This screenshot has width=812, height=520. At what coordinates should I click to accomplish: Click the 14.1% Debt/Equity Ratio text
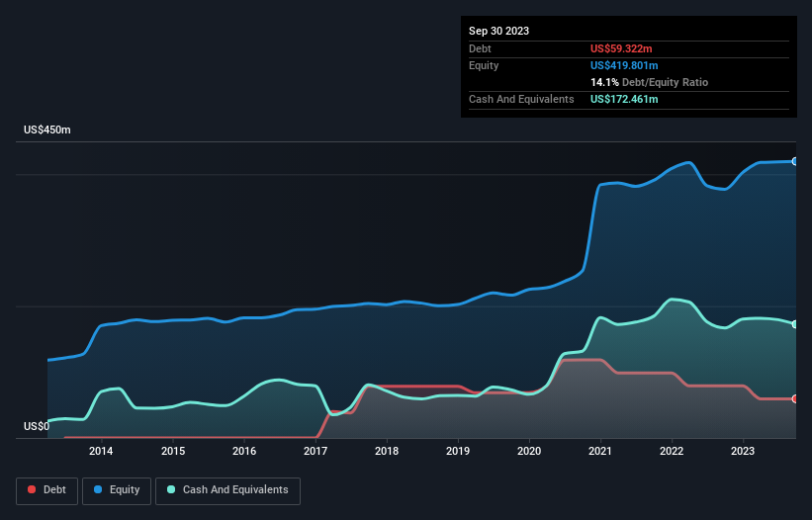click(x=649, y=82)
